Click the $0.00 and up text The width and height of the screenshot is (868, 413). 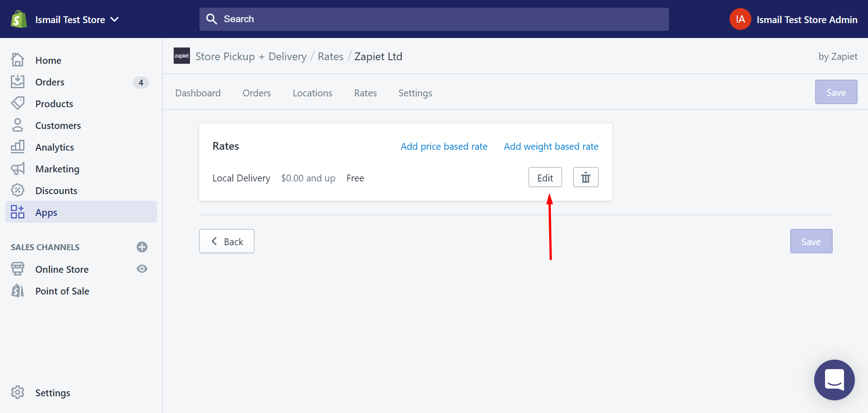click(x=308, y=178)
